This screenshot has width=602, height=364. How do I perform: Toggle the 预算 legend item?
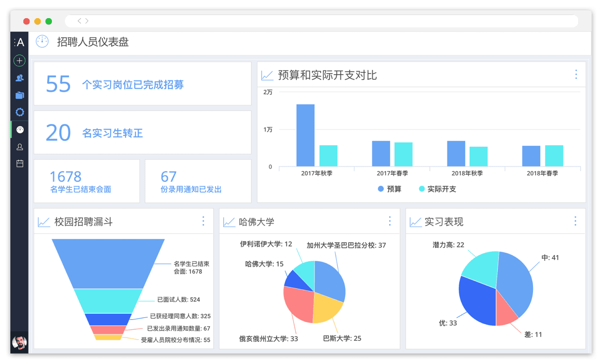(389, 189)
